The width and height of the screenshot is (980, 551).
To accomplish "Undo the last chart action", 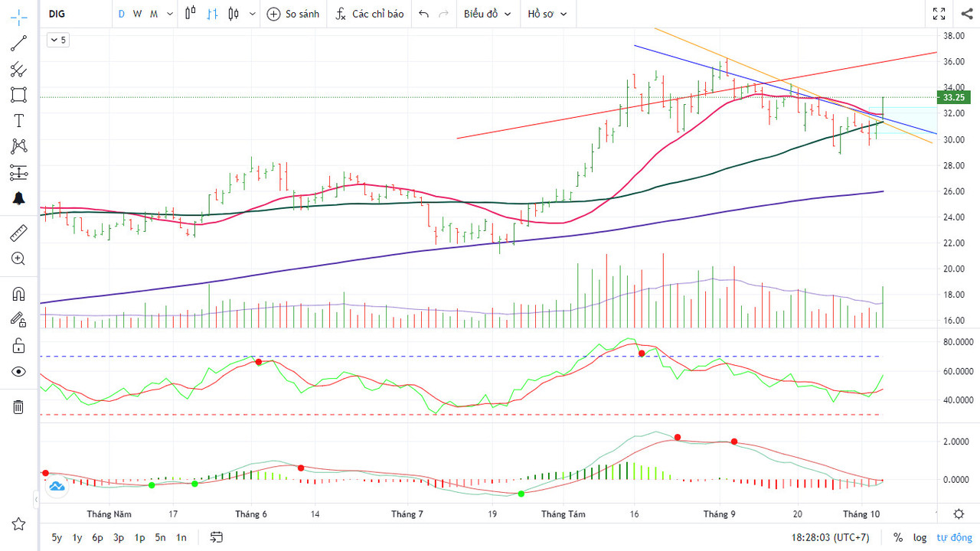I will (x=423, y=14).
